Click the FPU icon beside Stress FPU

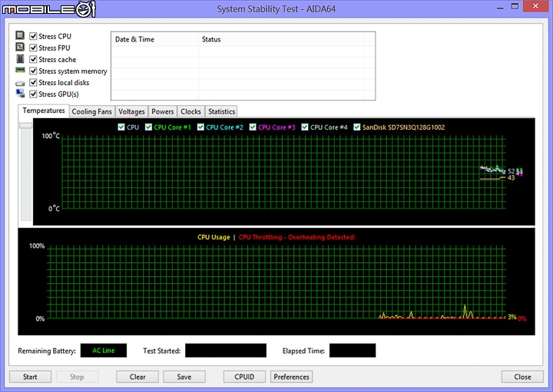tap(20, 48)
